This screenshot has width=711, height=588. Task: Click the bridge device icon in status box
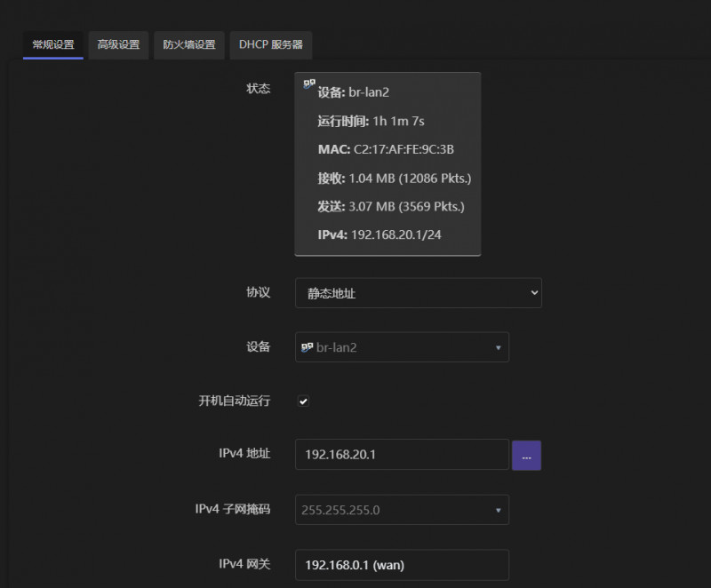pyautogui.click(x=309, y=84)
